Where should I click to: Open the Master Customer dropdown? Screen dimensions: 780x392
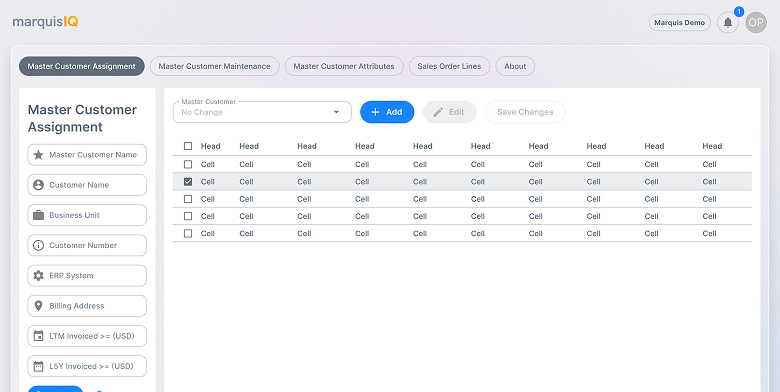point(262,112)
